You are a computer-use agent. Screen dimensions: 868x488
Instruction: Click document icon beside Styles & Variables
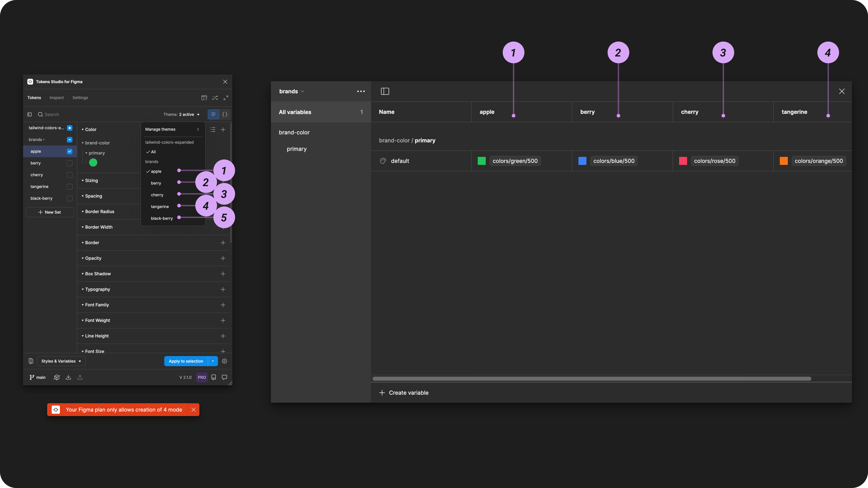[x=31, y=361]
